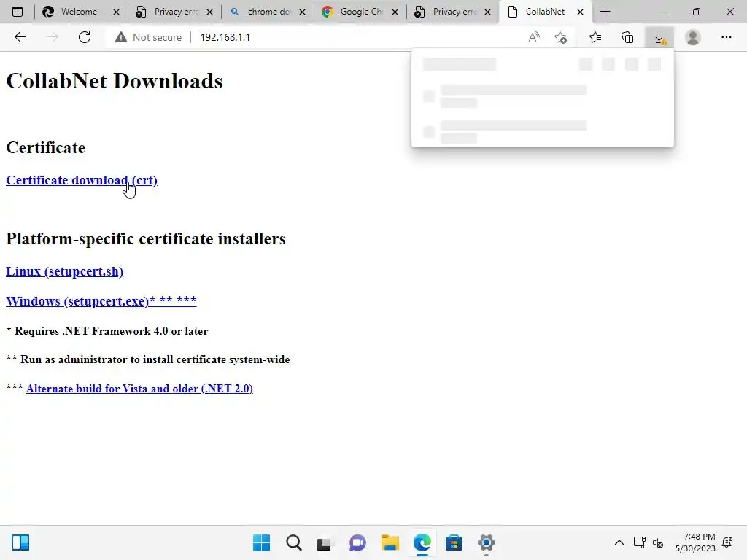The width and height of the screenshot is (747, 560).
Task: Open the Favorites list icon
Action: (x=595, y=37)
